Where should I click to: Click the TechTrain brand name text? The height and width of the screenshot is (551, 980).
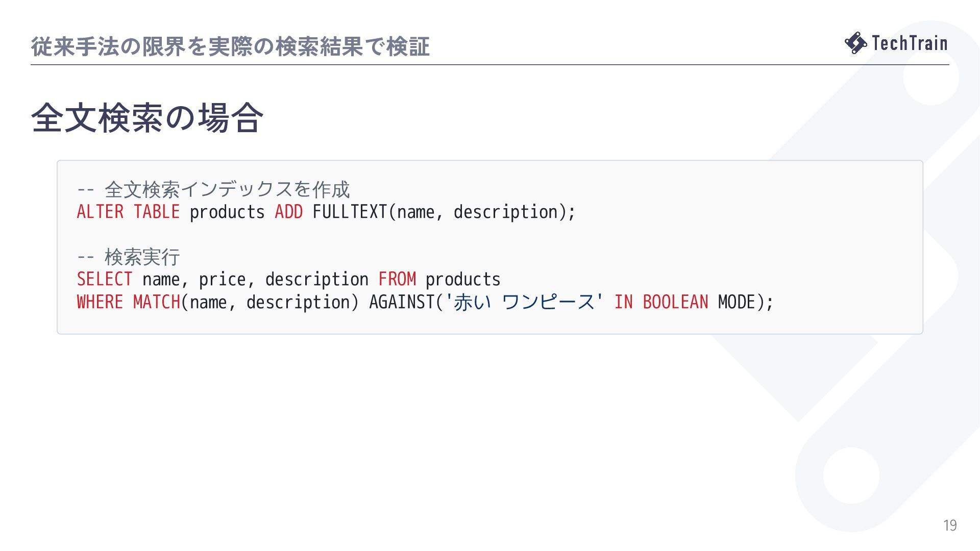click(910, 43)
